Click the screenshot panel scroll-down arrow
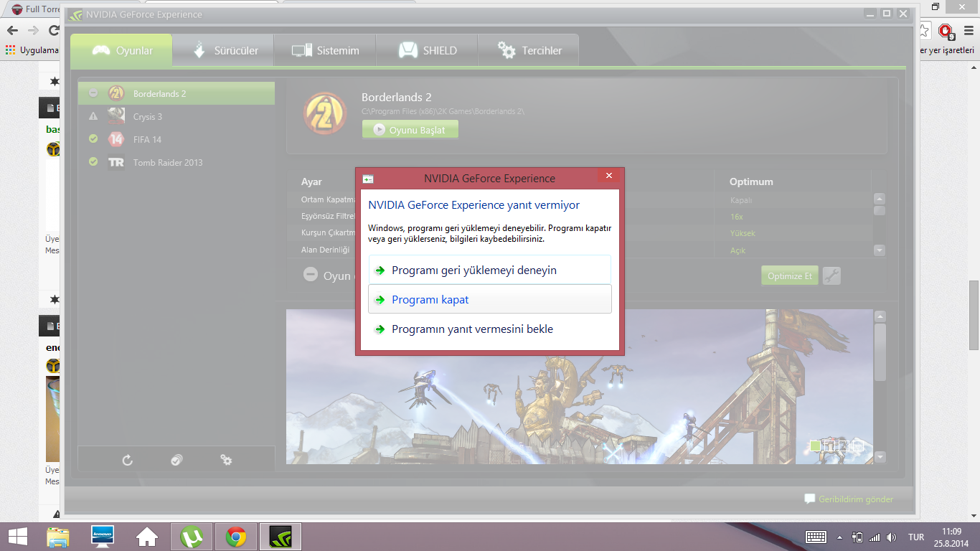This screenshot has width=980, height=551. coord(880,457)
